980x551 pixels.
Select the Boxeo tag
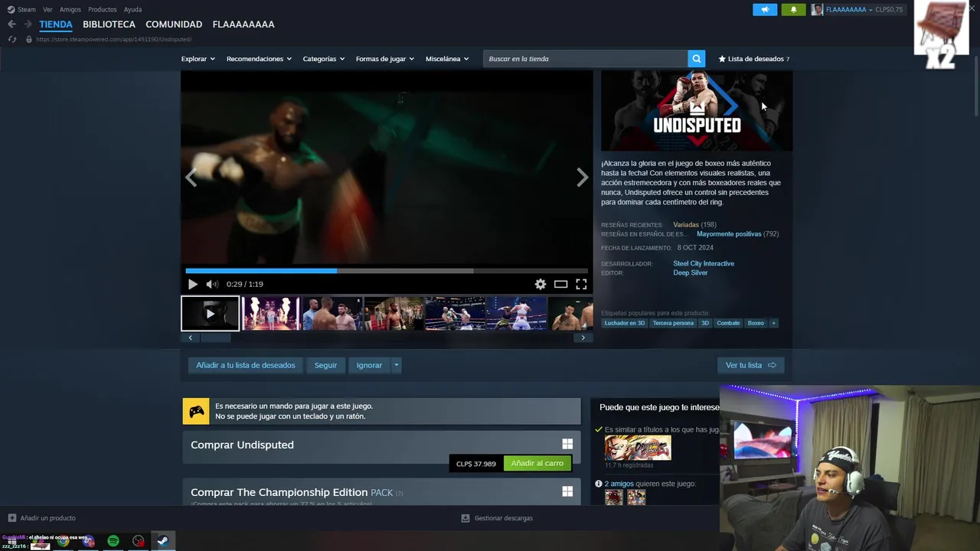(756, 323)
